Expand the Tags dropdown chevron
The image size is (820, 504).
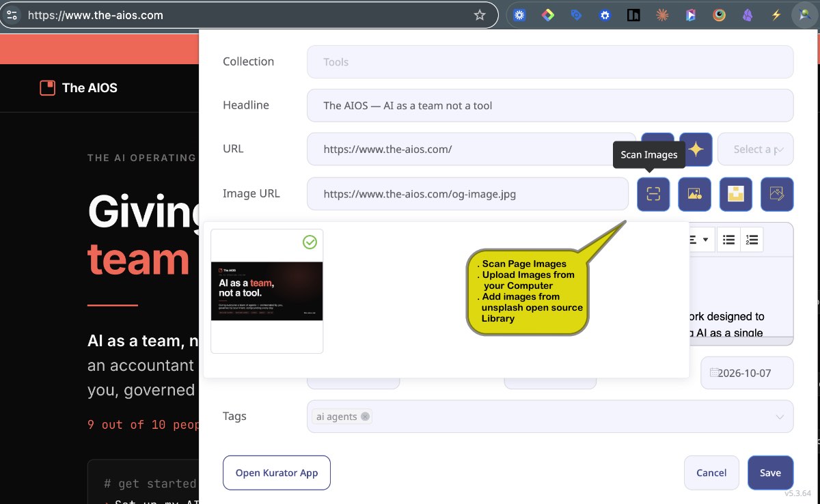point(780,417)
